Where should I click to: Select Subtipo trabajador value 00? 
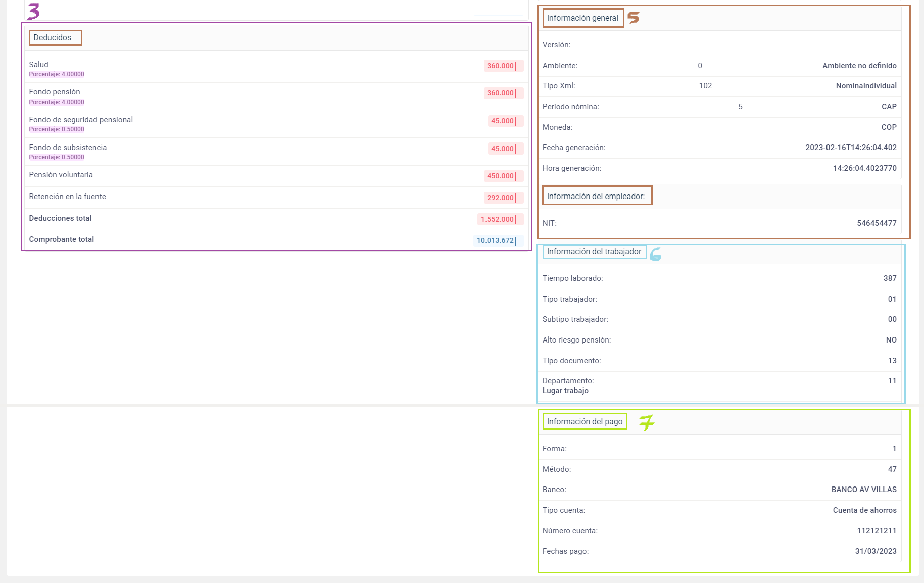click(892, 319)
